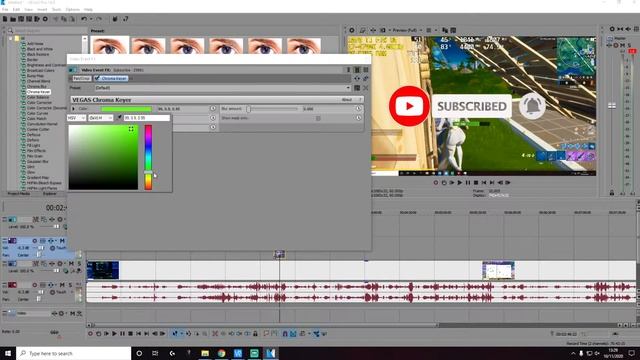Screen dimensions: 640x360
Task: Click the first eye preset thumbnail
Action: (109, 45)
